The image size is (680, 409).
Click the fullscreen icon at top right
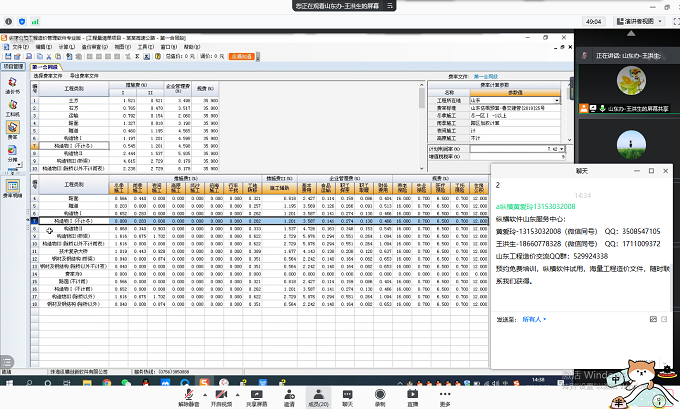[x=676, y=21]
